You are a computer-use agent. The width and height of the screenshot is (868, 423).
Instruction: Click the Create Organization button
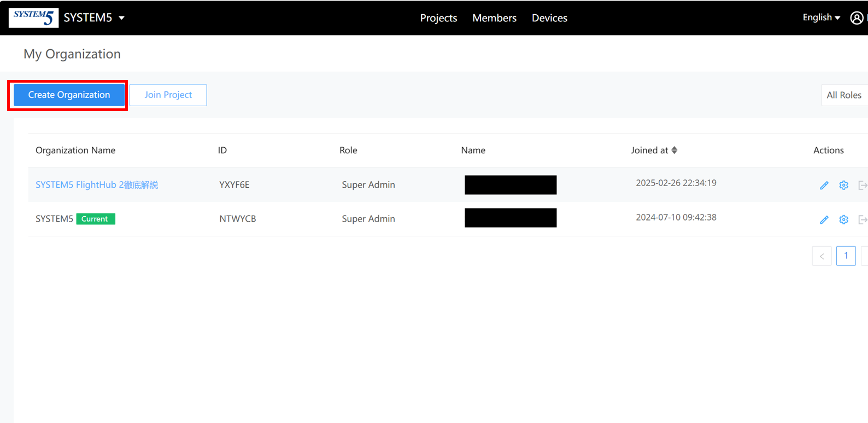click(69, 95)
